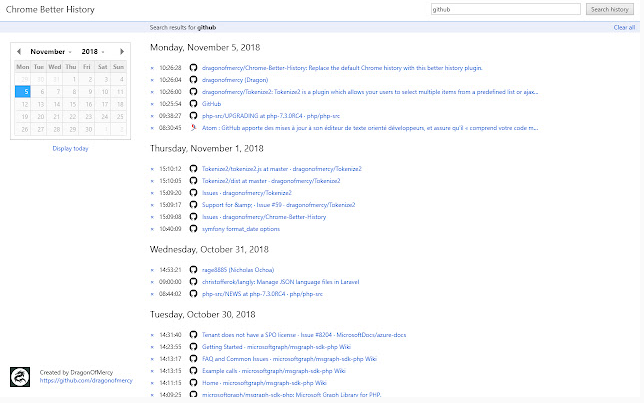Click the DragonOfMercy dragon avatar
644x403 pixels.
[x=20, y=377]
